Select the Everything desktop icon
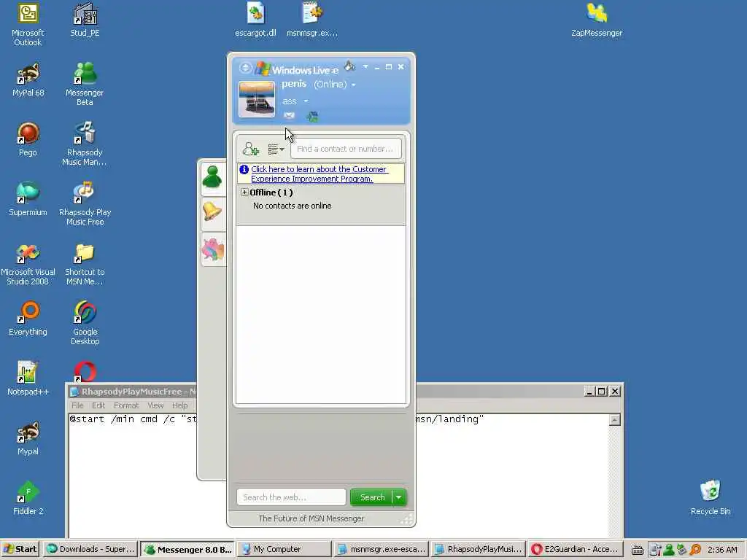747x560 pixels. tap(28, 319)
